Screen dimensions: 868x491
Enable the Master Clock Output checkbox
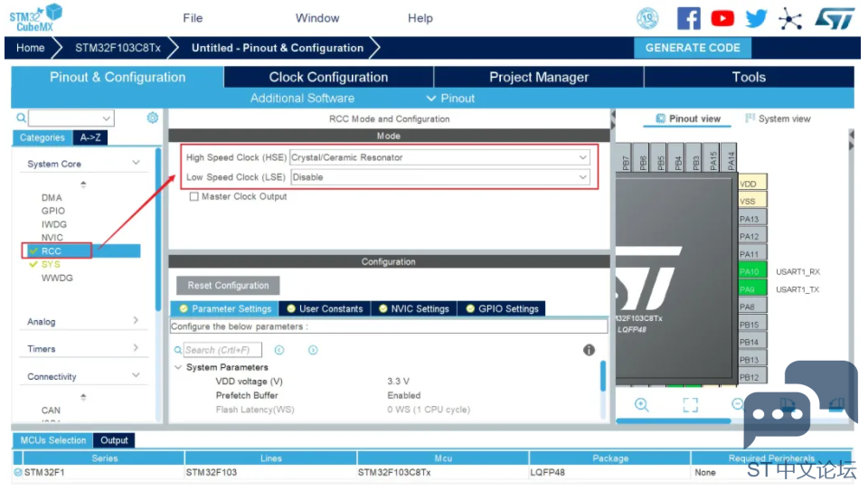click(x=193, y=196)
